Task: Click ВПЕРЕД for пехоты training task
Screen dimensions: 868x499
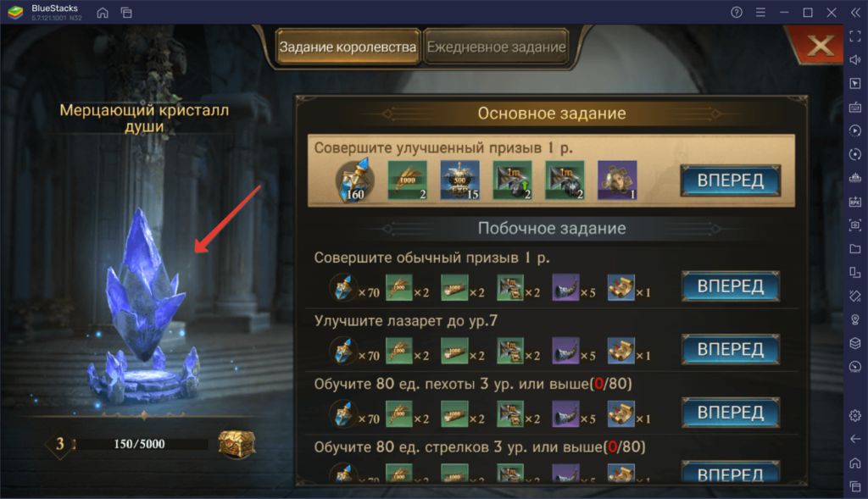Action: 730,412
